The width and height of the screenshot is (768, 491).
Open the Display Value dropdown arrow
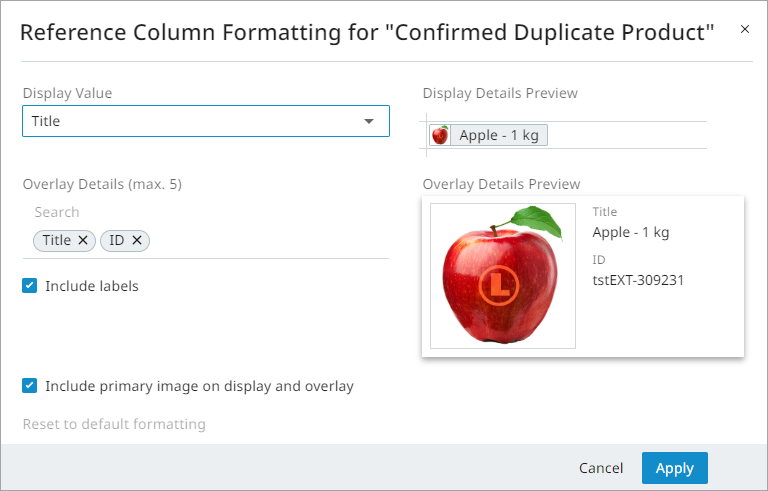pyautogui.click(x=369, y=121)
